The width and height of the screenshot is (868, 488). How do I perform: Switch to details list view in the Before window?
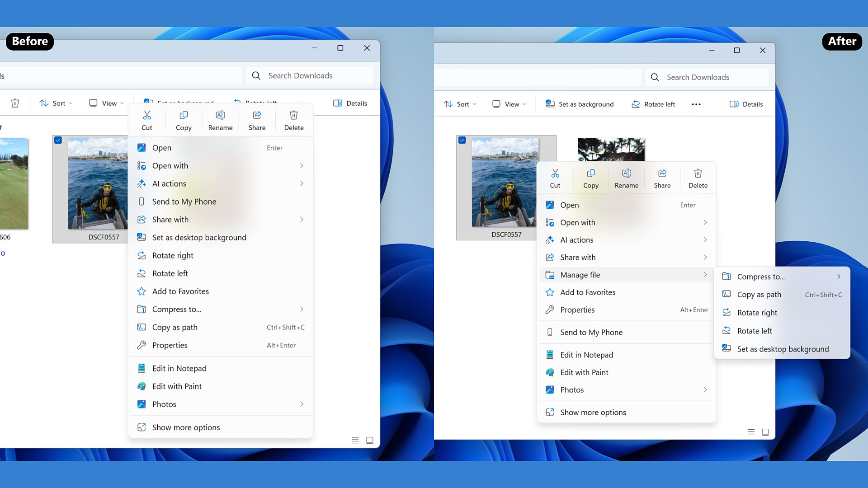pyautogui.click(x=355, y=440)
